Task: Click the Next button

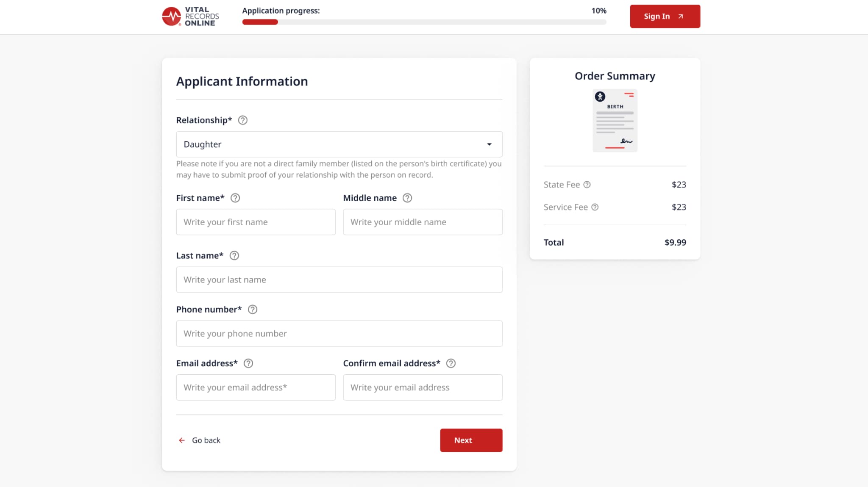Action: tap(471, 440)
